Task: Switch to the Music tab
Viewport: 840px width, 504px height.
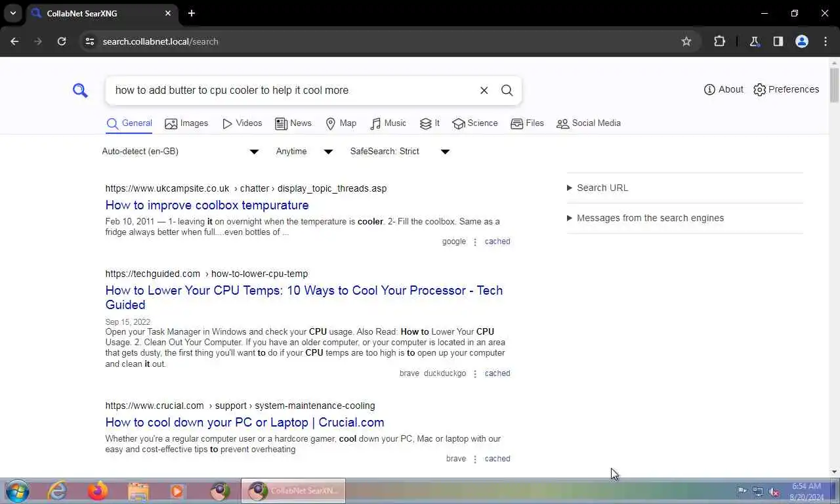Action: click(388, 123)
